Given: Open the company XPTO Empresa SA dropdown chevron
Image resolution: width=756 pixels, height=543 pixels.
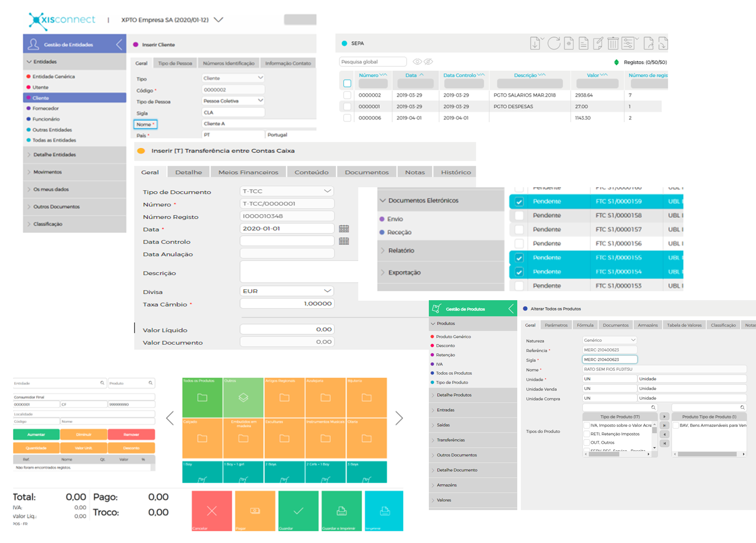Looking at the screenshot, I should coord(218,20).
